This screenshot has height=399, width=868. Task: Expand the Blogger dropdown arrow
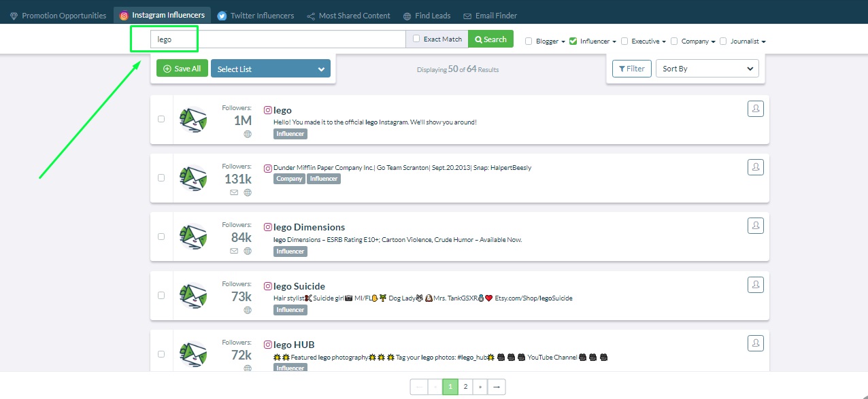click(563, 41)
